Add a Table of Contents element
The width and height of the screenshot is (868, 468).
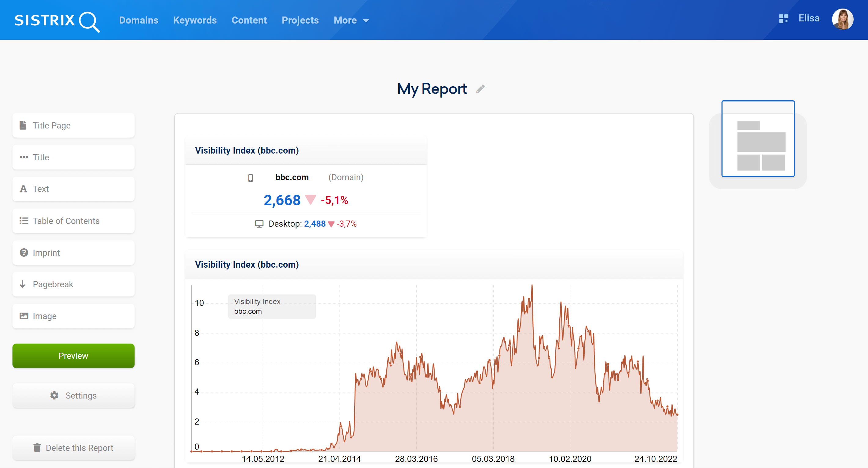(x=73, y=221)
